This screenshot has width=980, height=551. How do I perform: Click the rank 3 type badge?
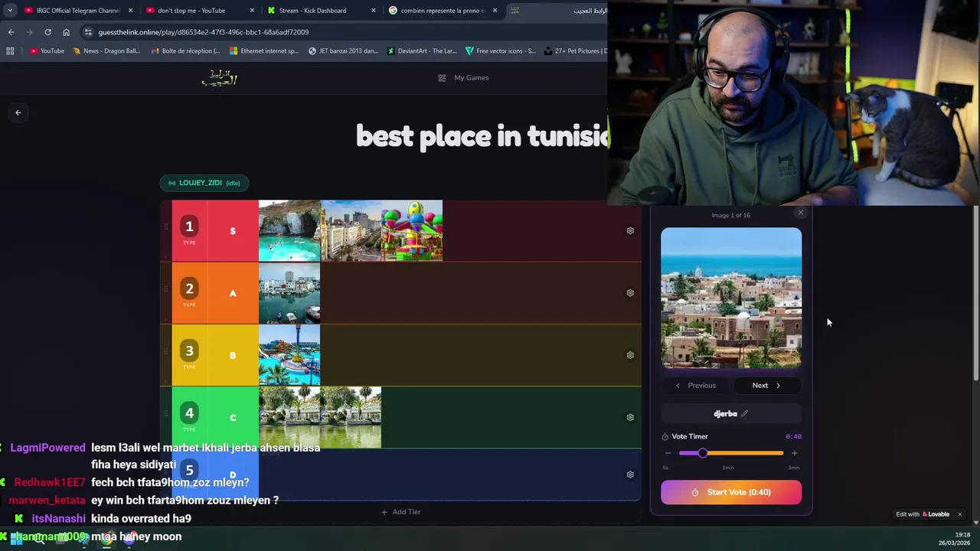(x=189, y=351)
